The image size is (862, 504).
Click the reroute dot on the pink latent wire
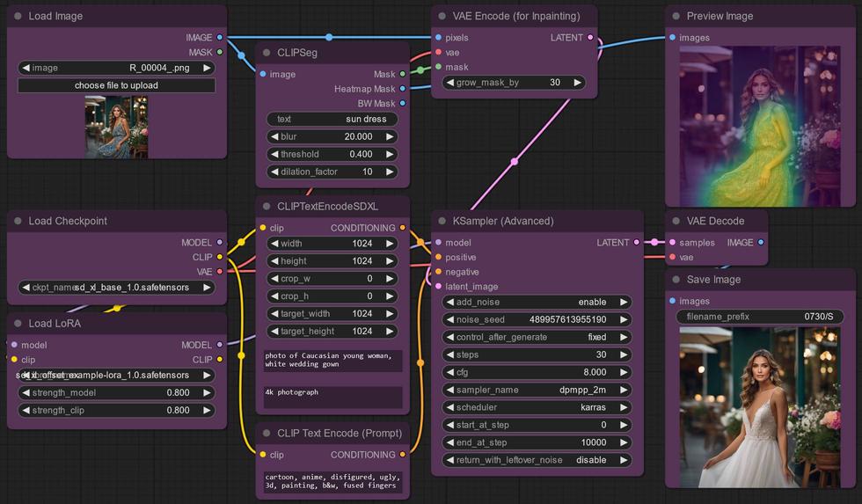[x=515, y=162]
